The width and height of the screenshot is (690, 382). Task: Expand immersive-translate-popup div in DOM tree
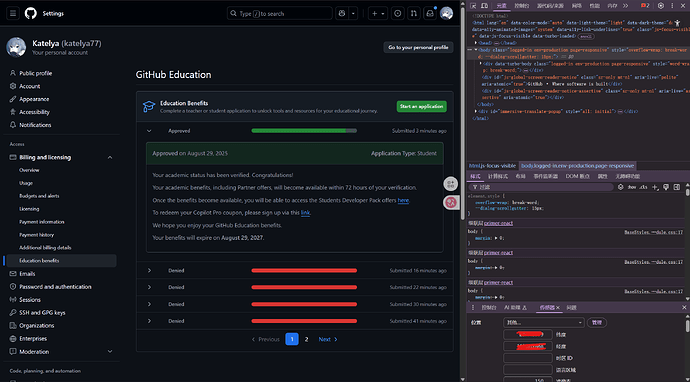pos(476,111)
